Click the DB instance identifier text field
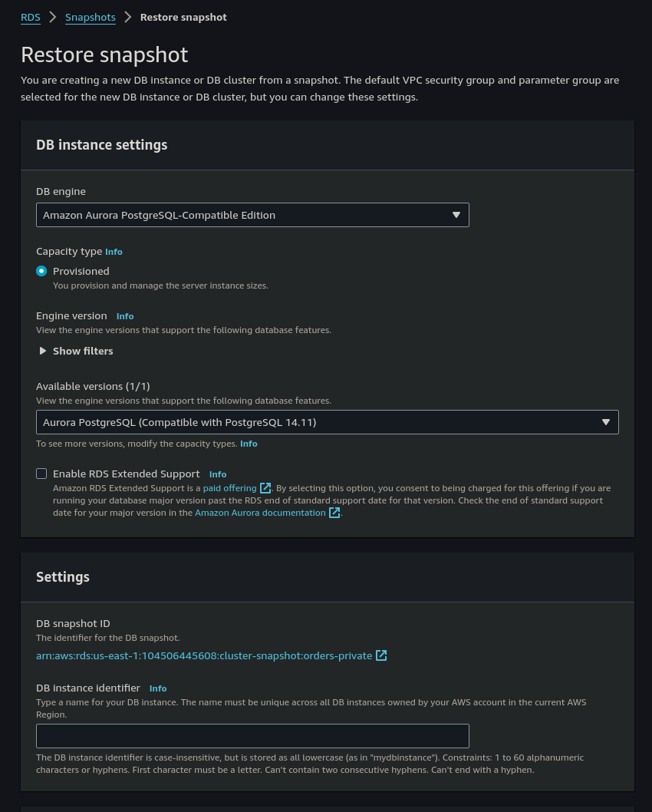Screen dimensions: 652x812 coord(252,735)
